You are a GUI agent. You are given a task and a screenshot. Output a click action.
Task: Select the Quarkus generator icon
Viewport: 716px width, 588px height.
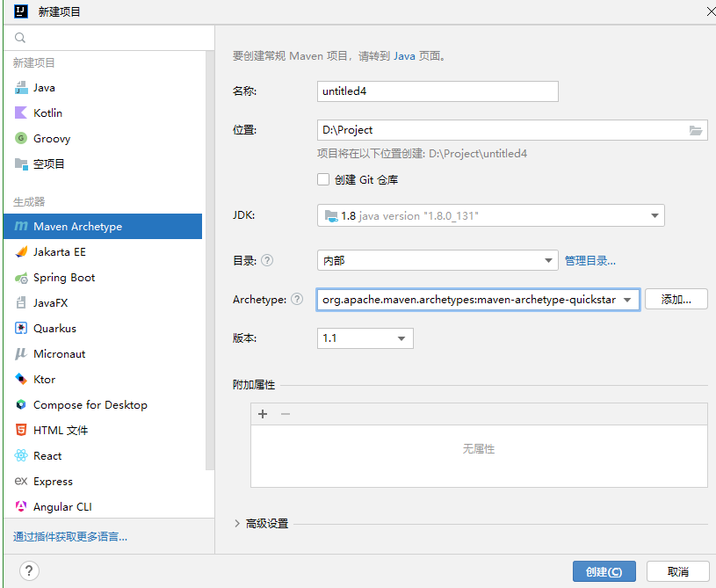coord(21,329)
